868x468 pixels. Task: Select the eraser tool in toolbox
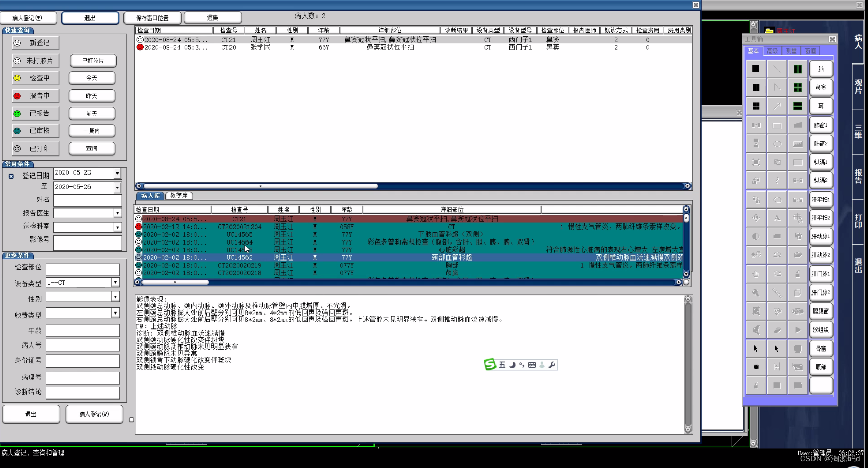(777, 330)
